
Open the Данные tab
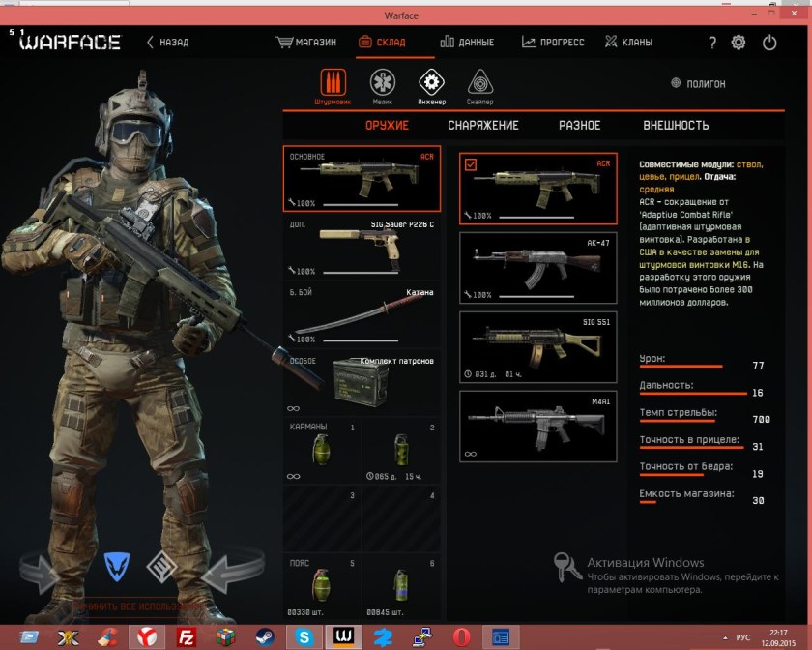click(467, 42)
